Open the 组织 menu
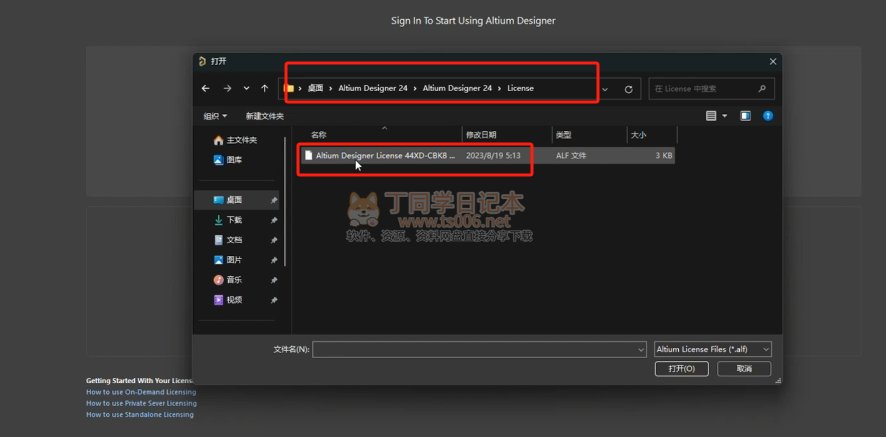 pos(214,116)
